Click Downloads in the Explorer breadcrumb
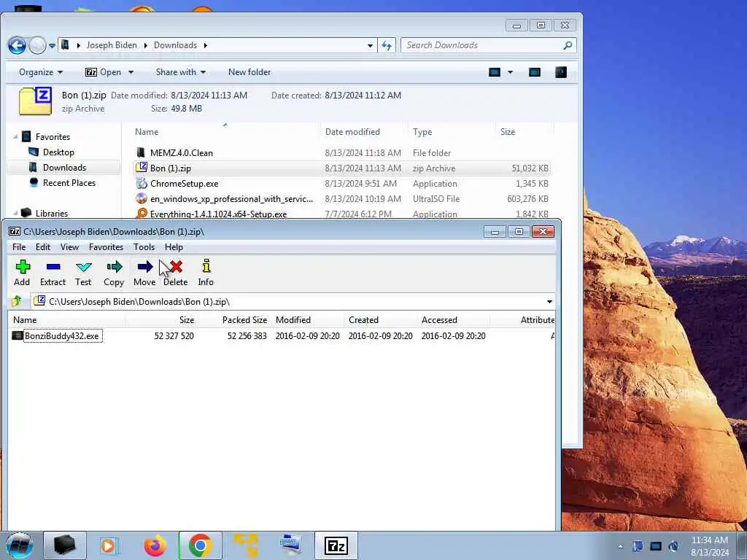747x560 pixels. tap(175, 45)
